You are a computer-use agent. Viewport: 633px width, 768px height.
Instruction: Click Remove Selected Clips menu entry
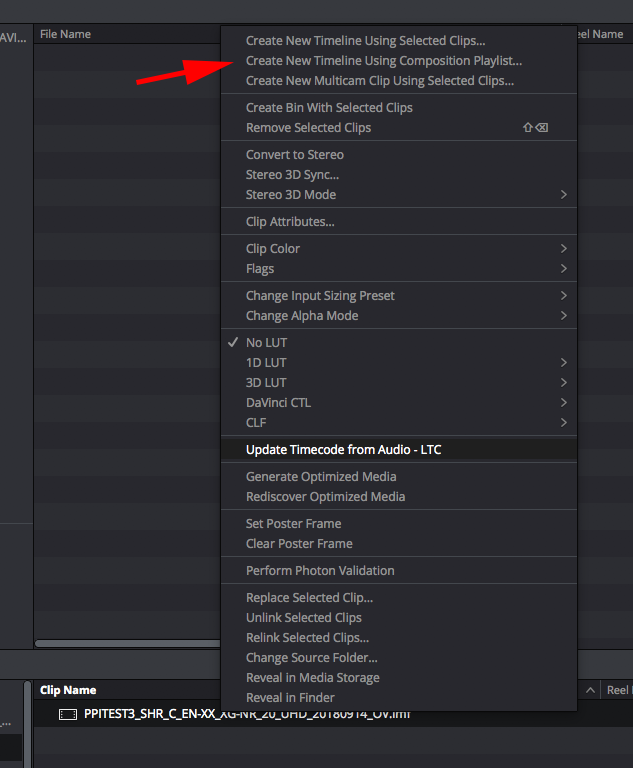tap(399, 128)
